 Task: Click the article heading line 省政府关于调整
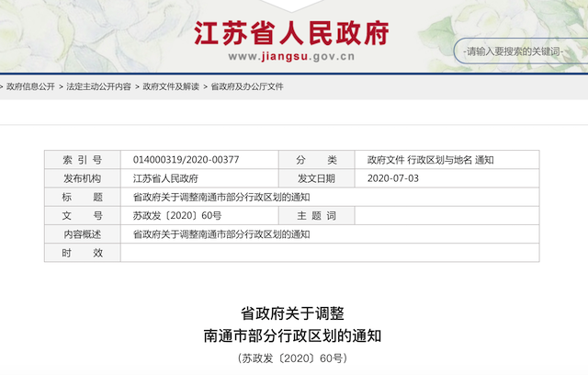(292, 313)
